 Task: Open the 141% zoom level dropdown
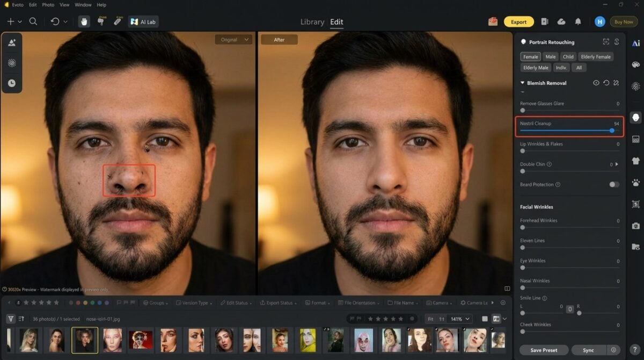[x=460, y=319]
